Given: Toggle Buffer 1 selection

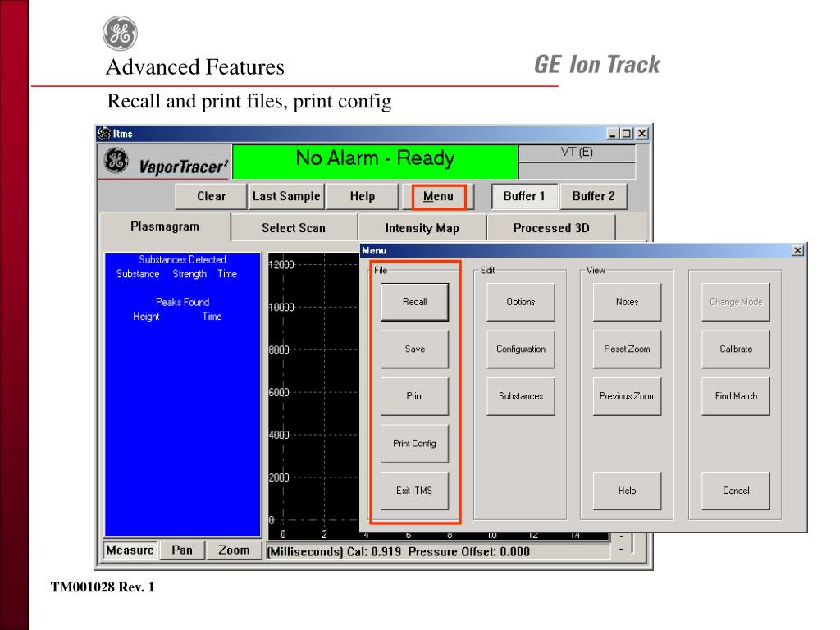Looking at the screenshot, I should [x=524, y=196].
